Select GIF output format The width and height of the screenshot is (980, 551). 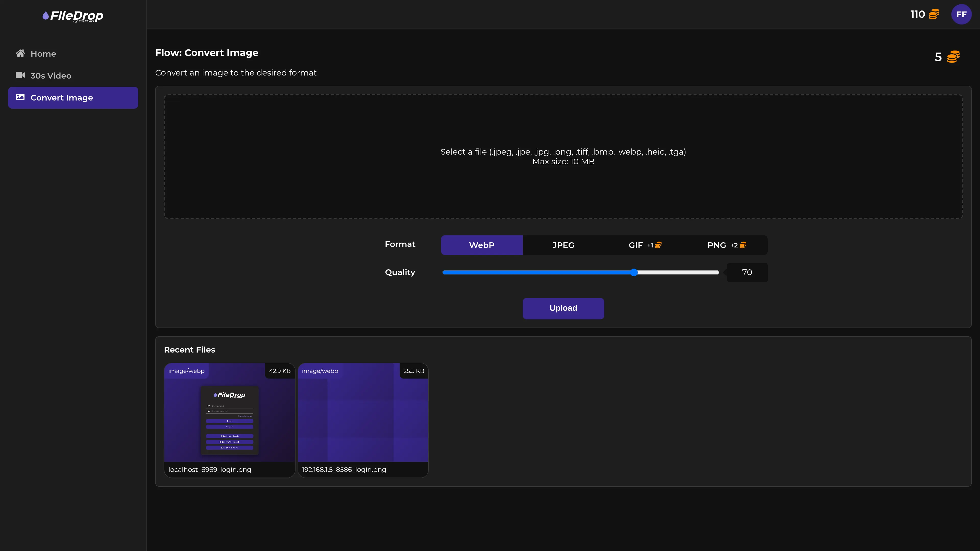click(645, 245)
